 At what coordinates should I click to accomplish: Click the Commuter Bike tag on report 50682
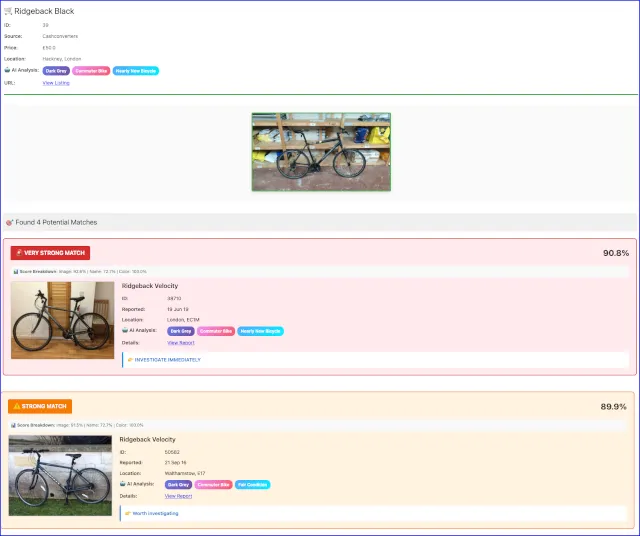point(213,485)
